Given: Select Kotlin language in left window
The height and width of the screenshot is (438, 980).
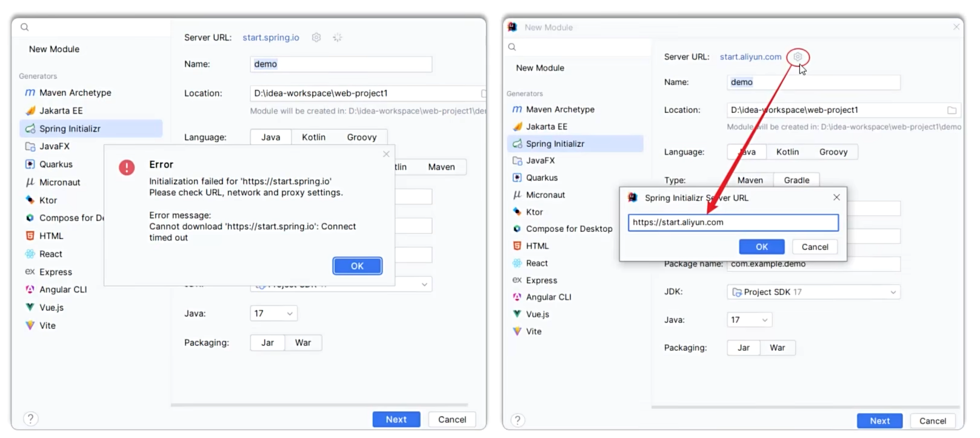Looking at the screenshot, I should 314,137.
